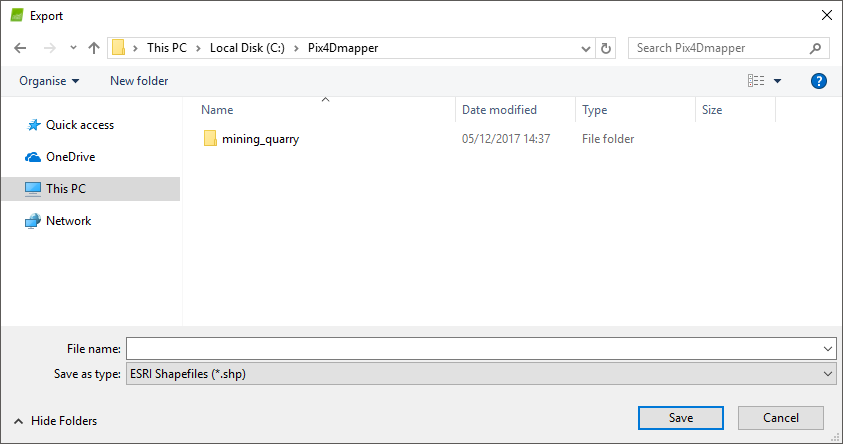This screenshot has height=444, width=843.
Task: Open the Save as type combo box
Action: 481,374
